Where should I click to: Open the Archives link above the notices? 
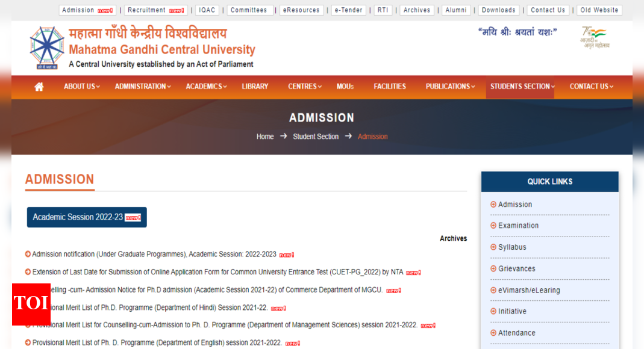click(x=453, y=238)
